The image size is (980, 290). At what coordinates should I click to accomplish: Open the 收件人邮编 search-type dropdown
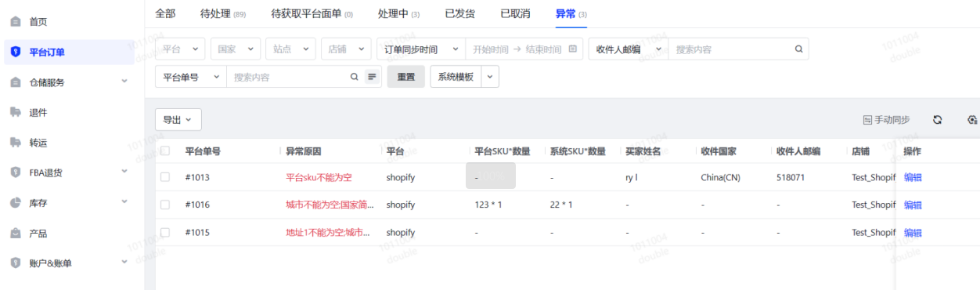629,49
